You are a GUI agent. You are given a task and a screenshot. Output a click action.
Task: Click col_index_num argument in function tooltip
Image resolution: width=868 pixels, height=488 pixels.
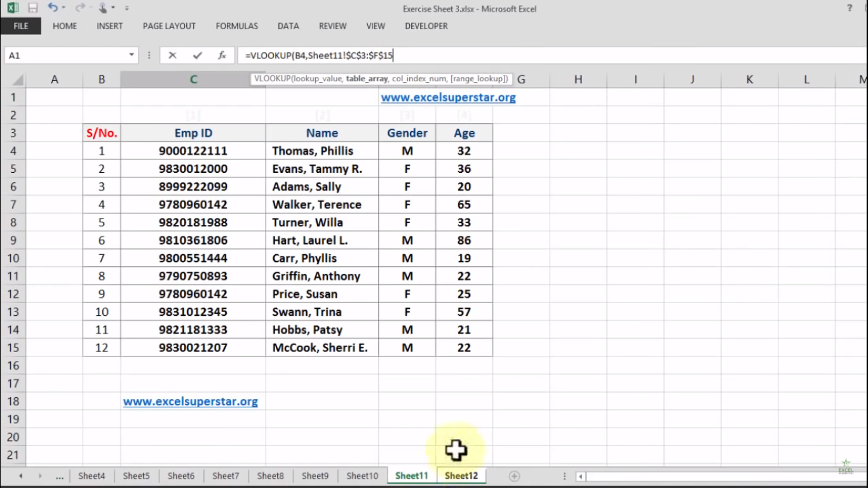coord(419,79)
